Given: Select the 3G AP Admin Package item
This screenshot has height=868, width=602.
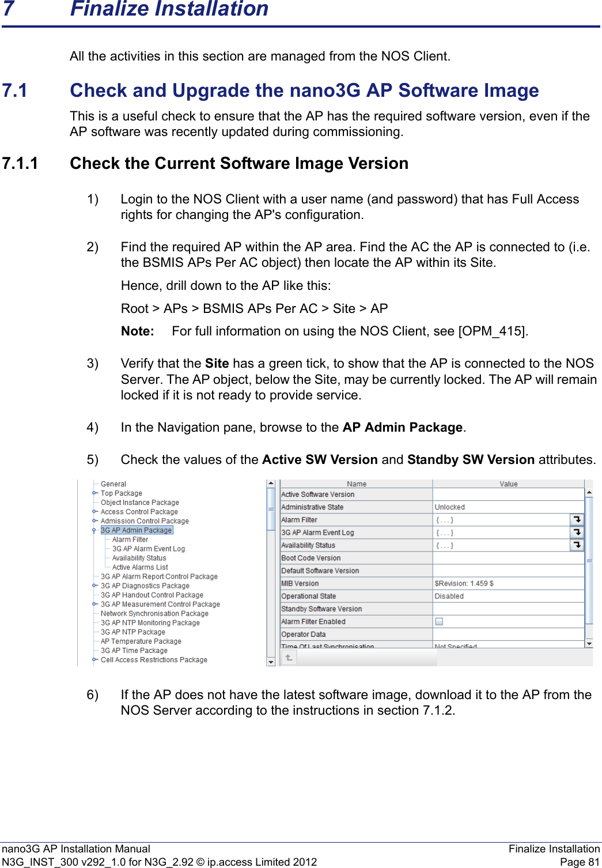Looking at the screenshot, I should click(x=137, y=530).
